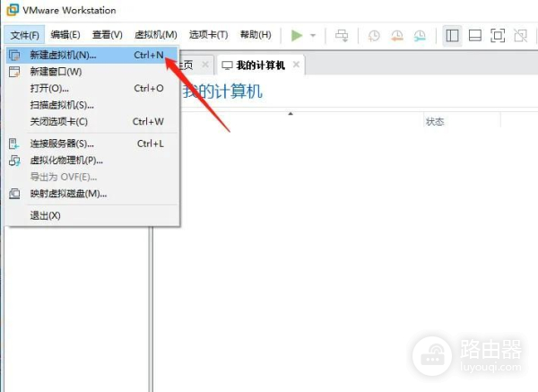Click the connect server icon in menu
This screenshot has height=392, width=538.
click(x=14, y=144)
